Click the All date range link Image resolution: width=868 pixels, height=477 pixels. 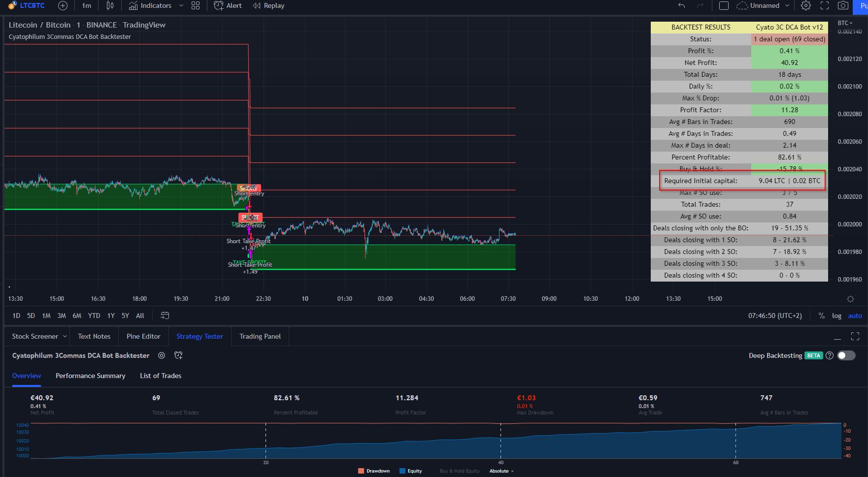(140, 316)
